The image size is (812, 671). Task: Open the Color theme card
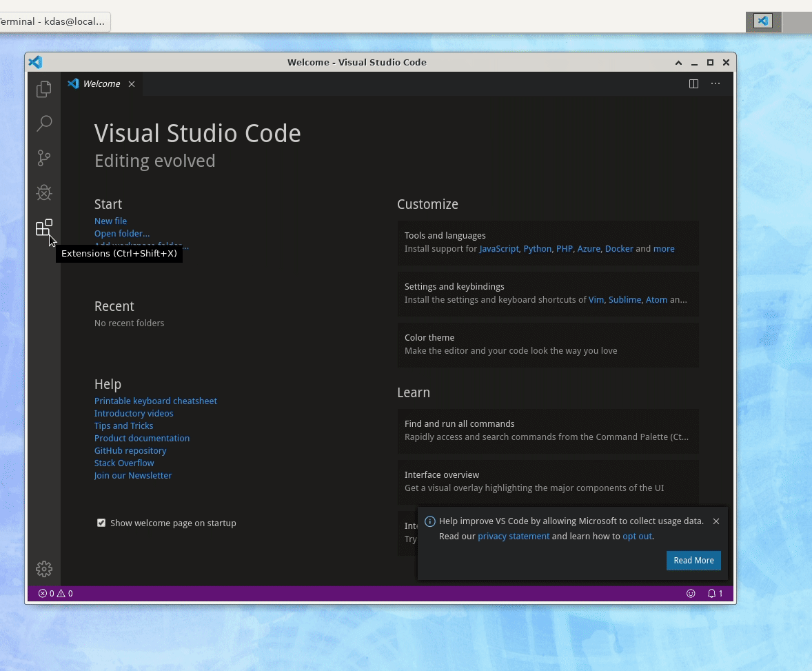tap(548, 345)
